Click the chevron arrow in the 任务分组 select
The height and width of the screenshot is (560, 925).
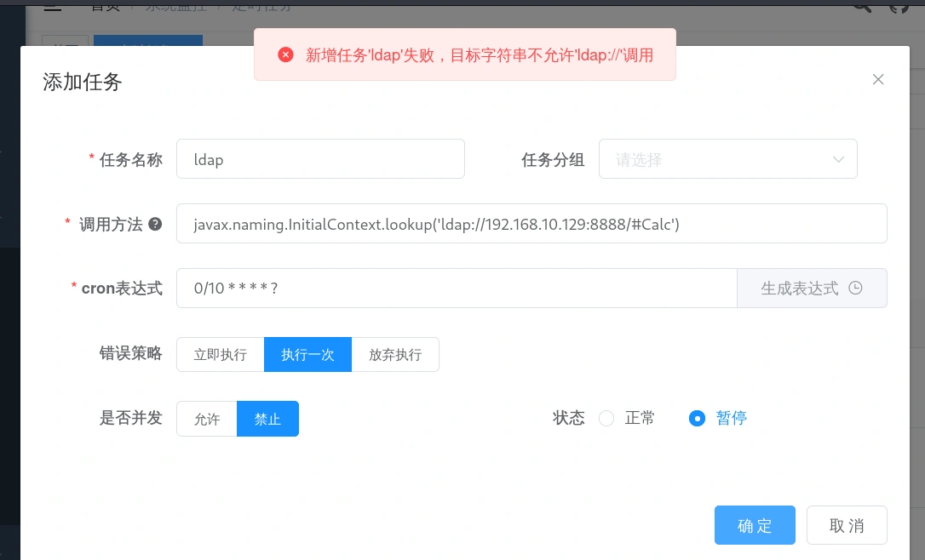pos(838,159)
